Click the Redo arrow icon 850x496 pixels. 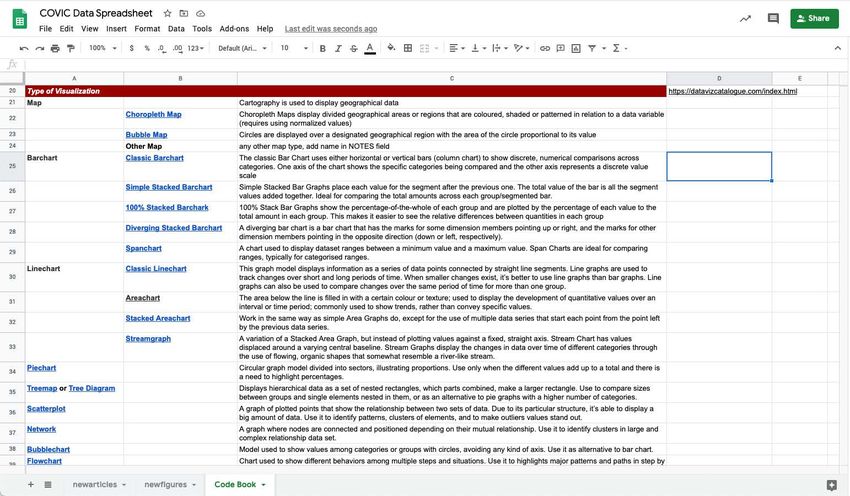click(x=40, y=48)
